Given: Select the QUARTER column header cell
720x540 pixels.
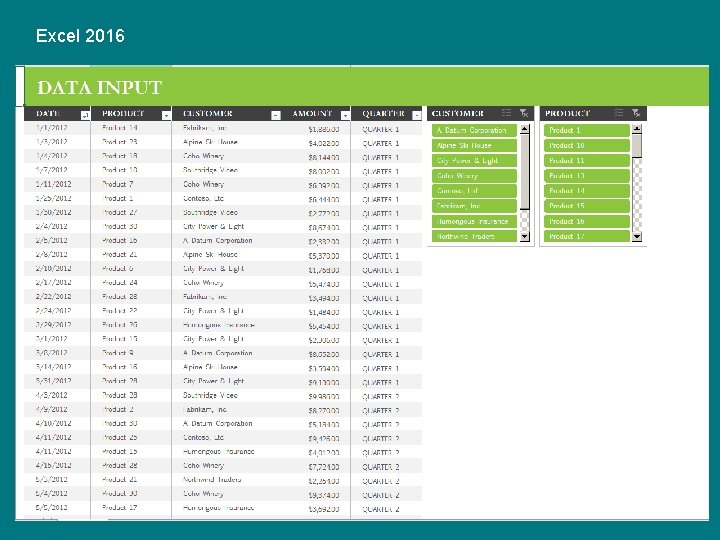Looking at the screenshot, I should coord(387,113).
